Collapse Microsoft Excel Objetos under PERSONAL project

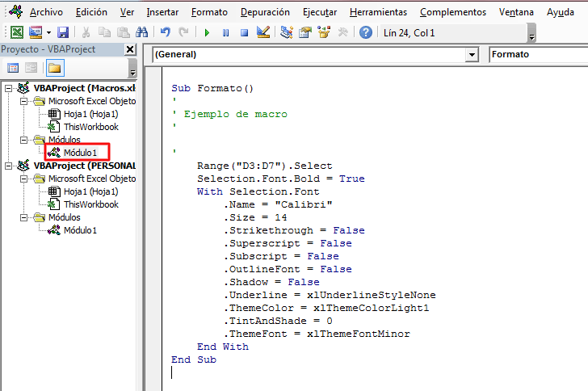[x=23, y=179]
